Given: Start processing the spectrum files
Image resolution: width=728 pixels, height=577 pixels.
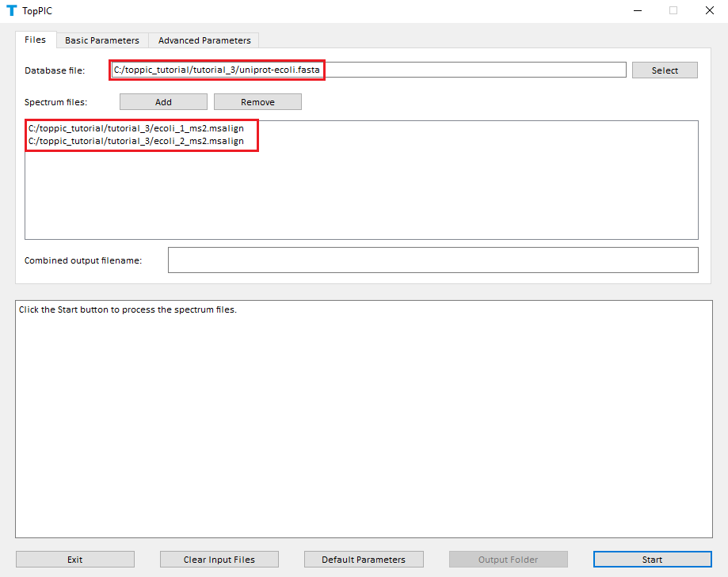Looking at the screenshot, I should (x=652, y=560).
